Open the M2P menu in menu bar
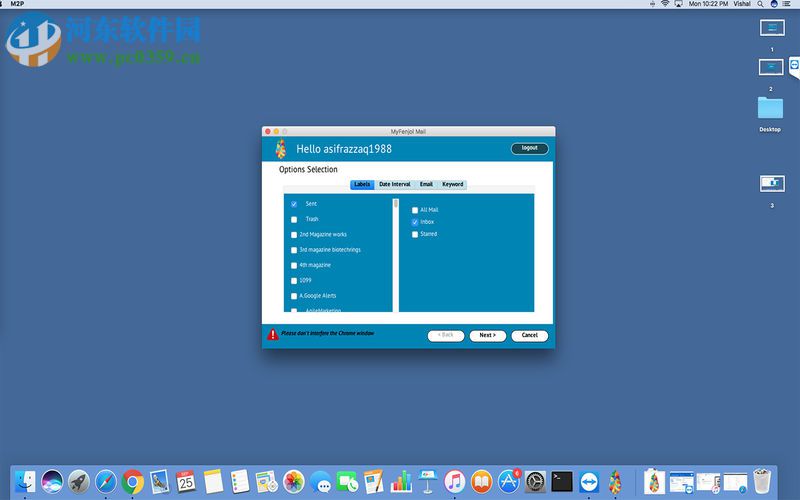 click(x=17, y=4)
